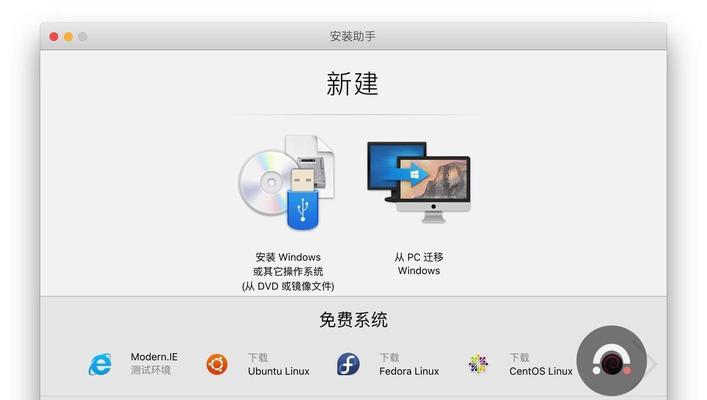
Task: Click the blue Fedora logo icon
Action: tap(348, 364)
